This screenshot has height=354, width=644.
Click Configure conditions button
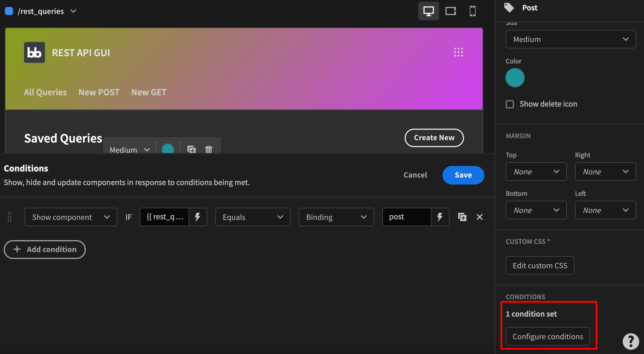tap(548, 336)
